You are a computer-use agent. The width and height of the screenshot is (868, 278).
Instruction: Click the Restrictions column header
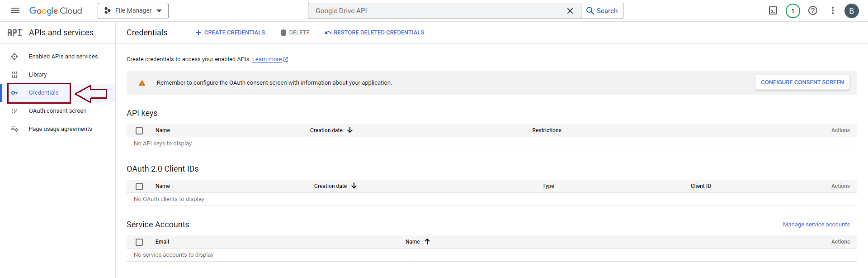click(547, 130)
